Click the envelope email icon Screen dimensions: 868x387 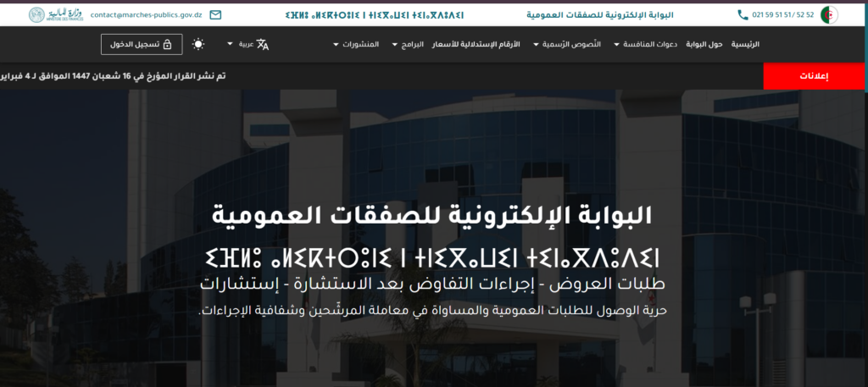215,15
